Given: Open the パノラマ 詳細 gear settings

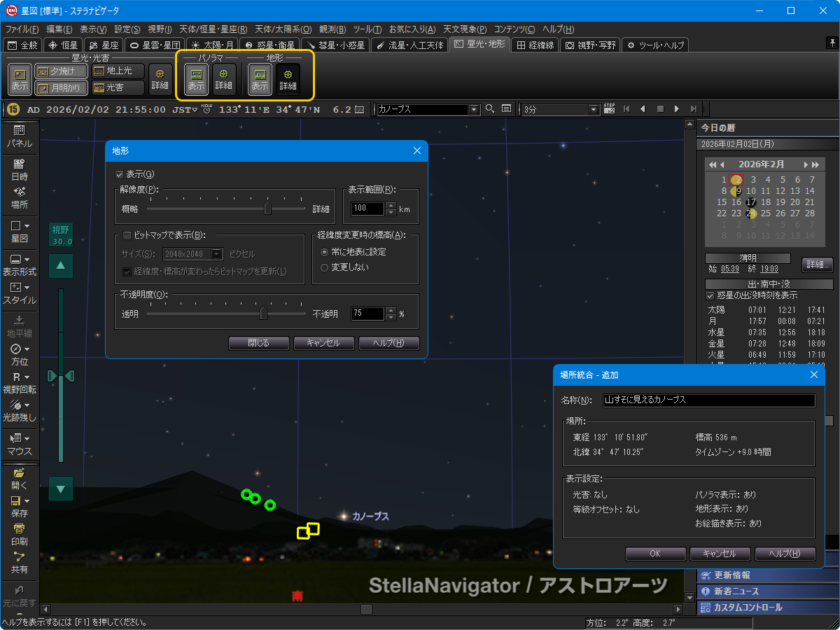Looking at the screenshot, I should [224, 80].
